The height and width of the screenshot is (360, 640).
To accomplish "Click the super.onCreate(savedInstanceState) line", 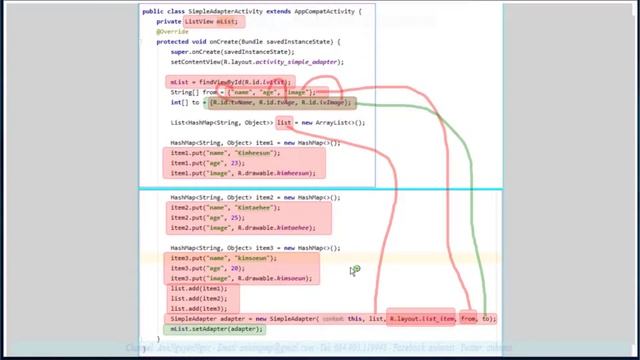I will 232,52.
